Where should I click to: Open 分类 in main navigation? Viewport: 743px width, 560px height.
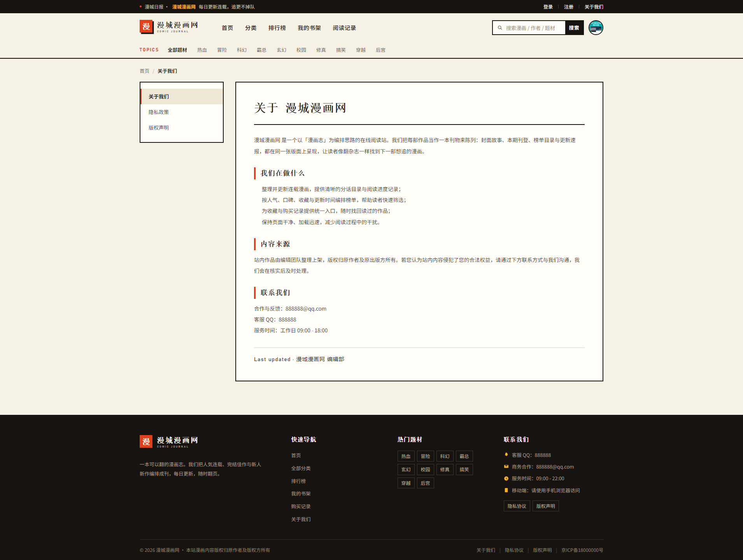(251, 28)
